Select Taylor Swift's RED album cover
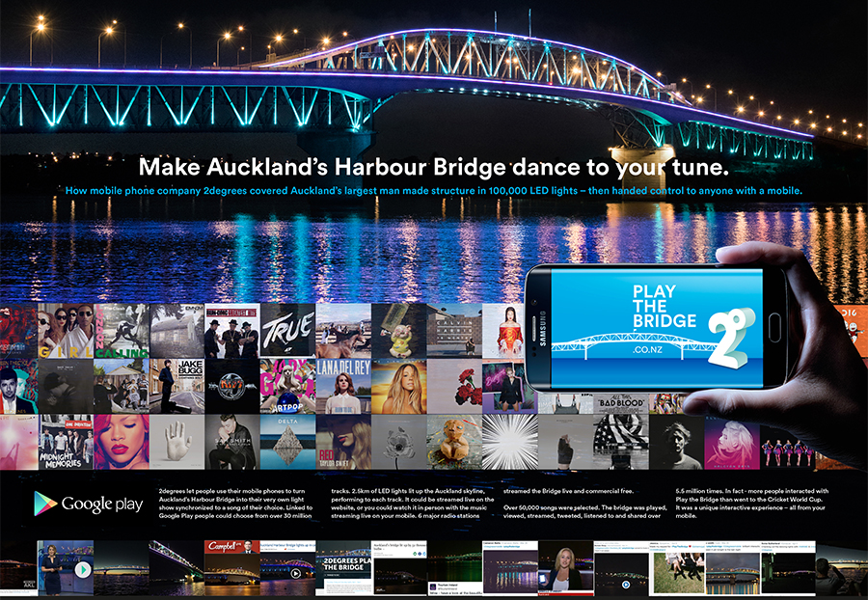Viewport: 868px width, 600px height. 342,442
